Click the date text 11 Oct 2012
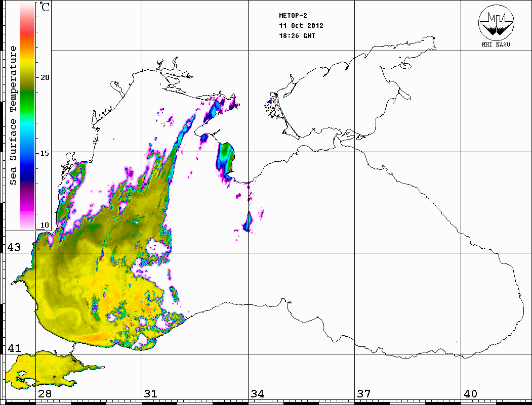Image resolution: width=532 pixels, height=405 pixels. pyautogui.click(x=301, y=26)
